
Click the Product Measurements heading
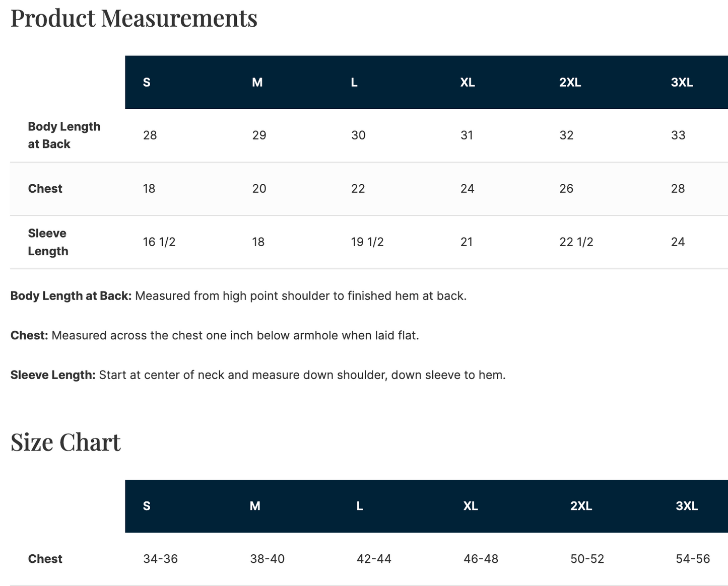(x=134, y=18)
